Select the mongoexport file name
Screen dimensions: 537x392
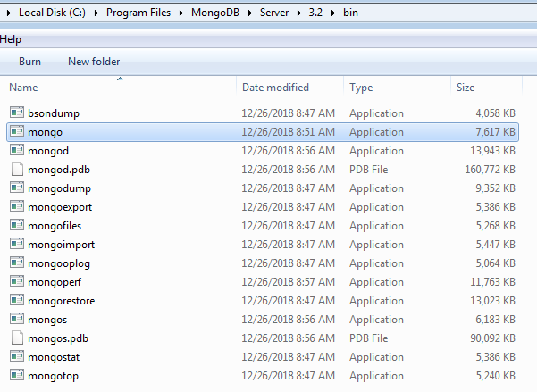(x=60, y=207)
